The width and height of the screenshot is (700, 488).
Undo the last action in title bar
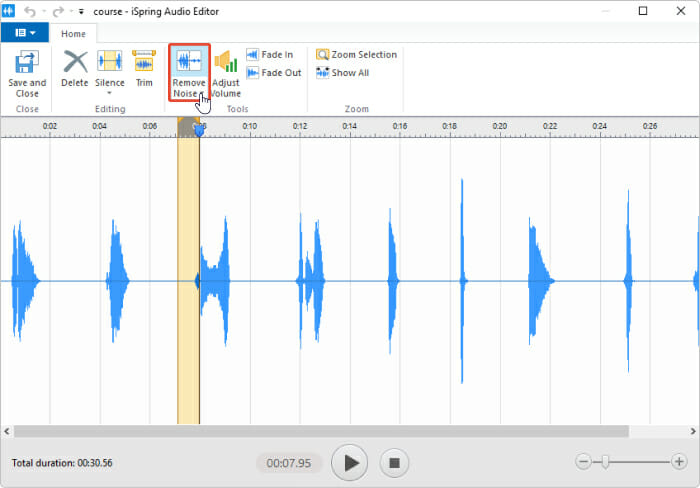[x=29, y=11]
